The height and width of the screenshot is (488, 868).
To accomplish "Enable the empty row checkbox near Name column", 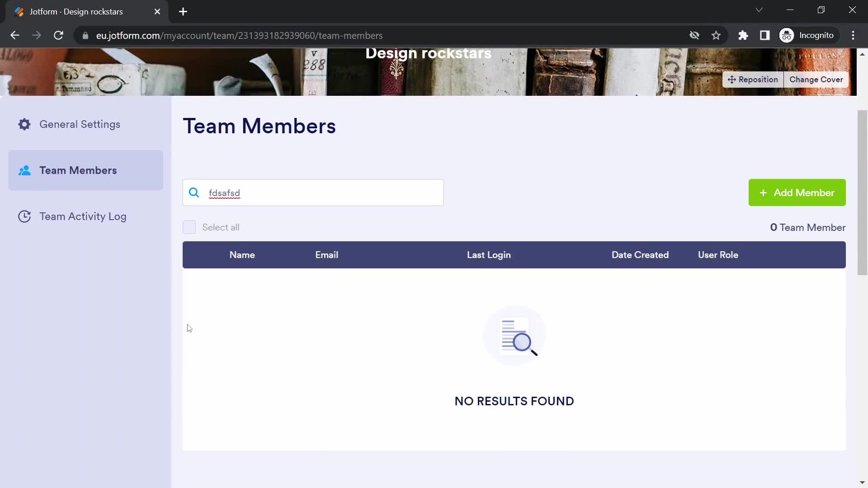I will click(x=189, y=227).
